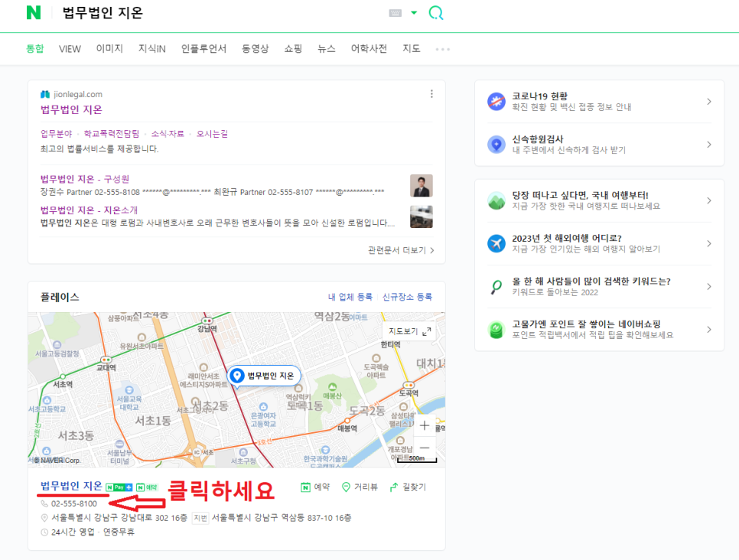Select the 통합 tab
Screen dimensions: 739x560
35,48
